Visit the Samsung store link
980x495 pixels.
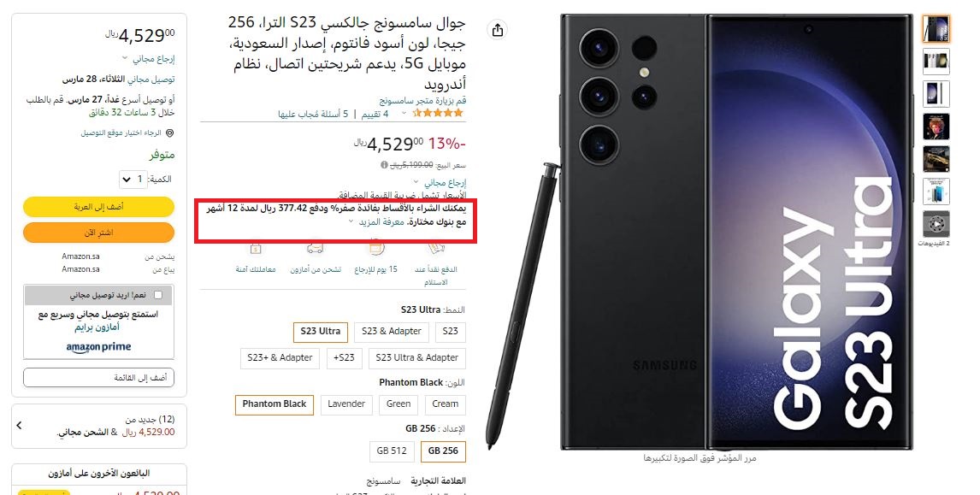[x=422, y=100]
